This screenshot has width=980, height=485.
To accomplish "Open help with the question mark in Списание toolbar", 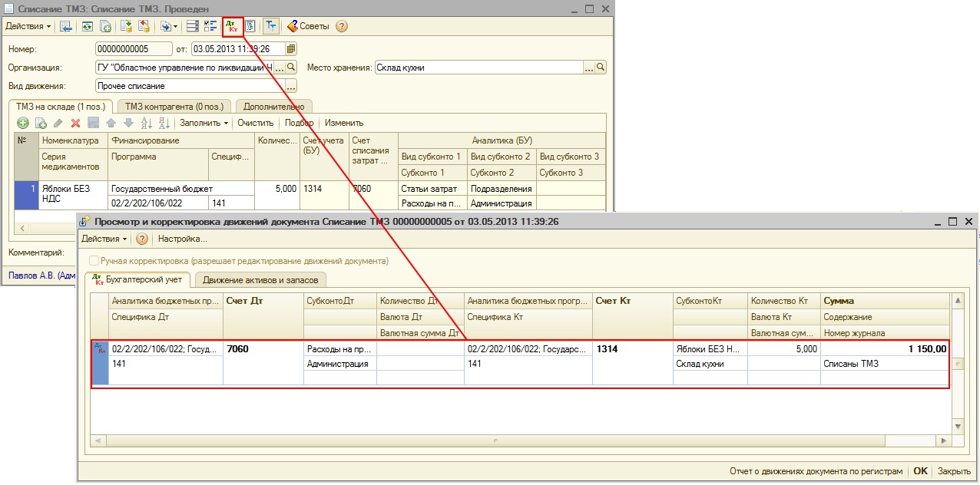I will [x=342, y=26].
